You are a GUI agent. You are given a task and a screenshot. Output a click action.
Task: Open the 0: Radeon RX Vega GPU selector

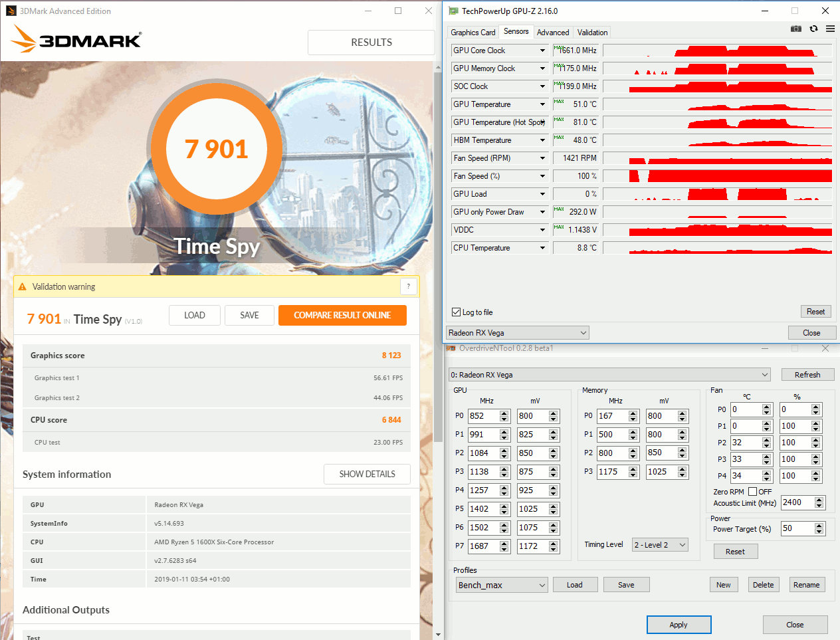[x=609, y=375]
